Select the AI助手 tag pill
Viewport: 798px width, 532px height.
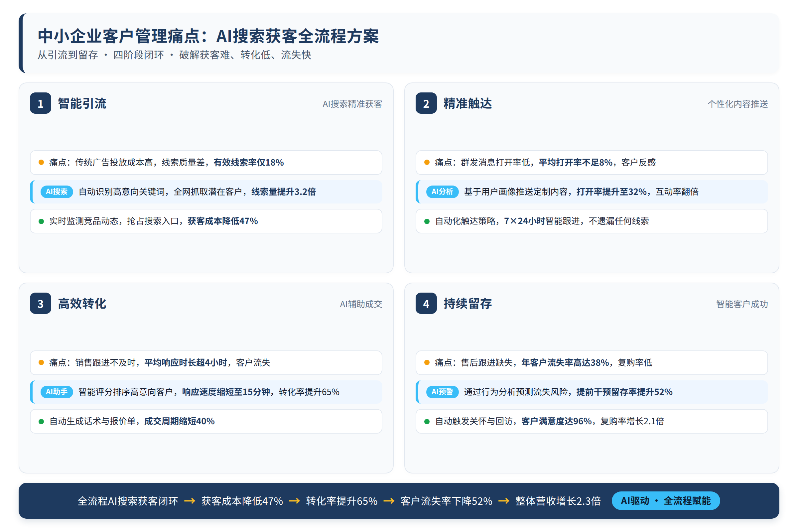57,392
